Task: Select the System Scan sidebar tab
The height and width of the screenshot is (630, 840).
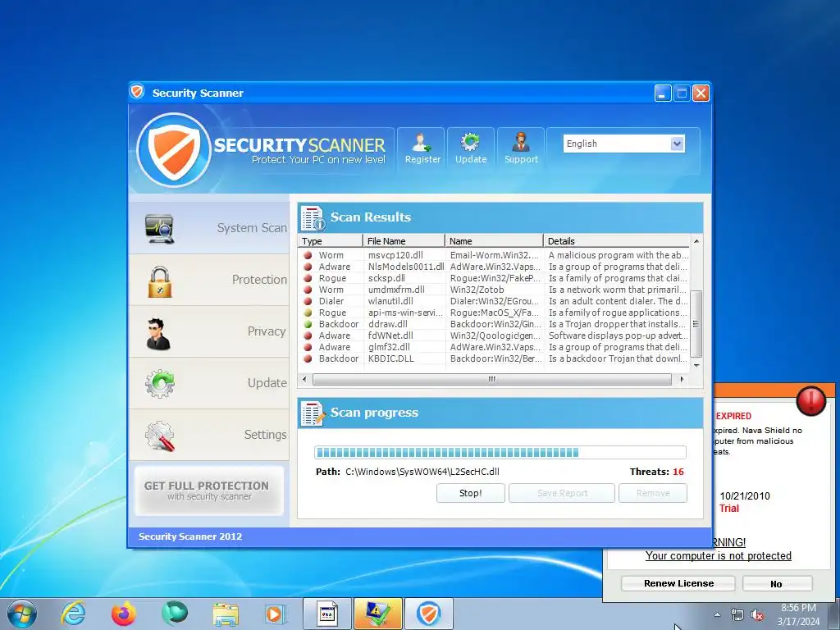Action: [209, 228]
